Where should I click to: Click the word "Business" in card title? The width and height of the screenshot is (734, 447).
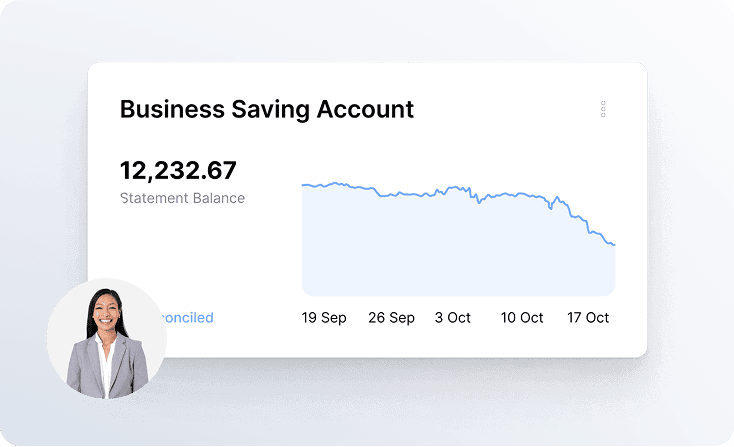(x=172, y=109)
